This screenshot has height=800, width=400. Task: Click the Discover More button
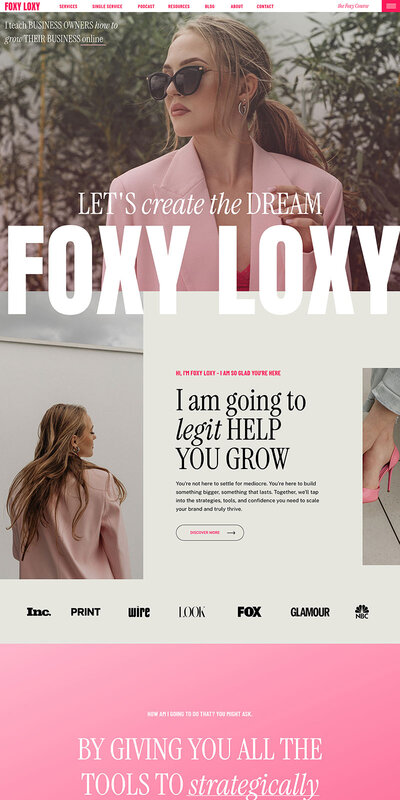pyautogui.click(x=210, y=533)
